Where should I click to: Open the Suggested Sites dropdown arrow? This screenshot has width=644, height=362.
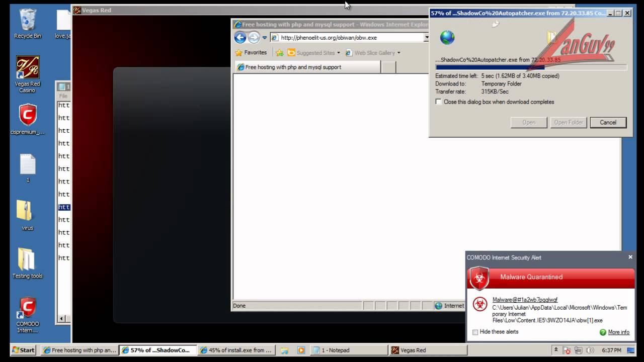339,53
